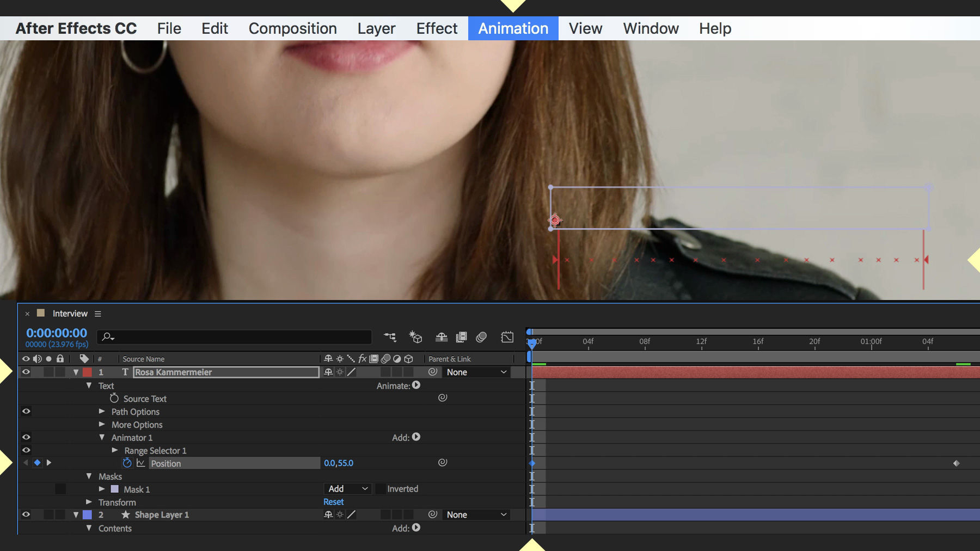The image size is (980, 551).
Task: Click the search magnifier in the timeline
Action: tap(107, 336)
